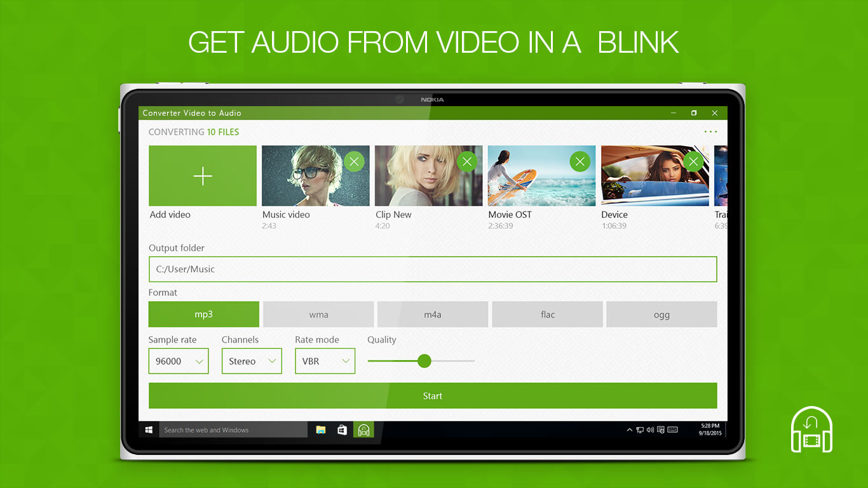Choose the wma format
Viewport: 868px width, 488px height.
[x=318, y=315]
